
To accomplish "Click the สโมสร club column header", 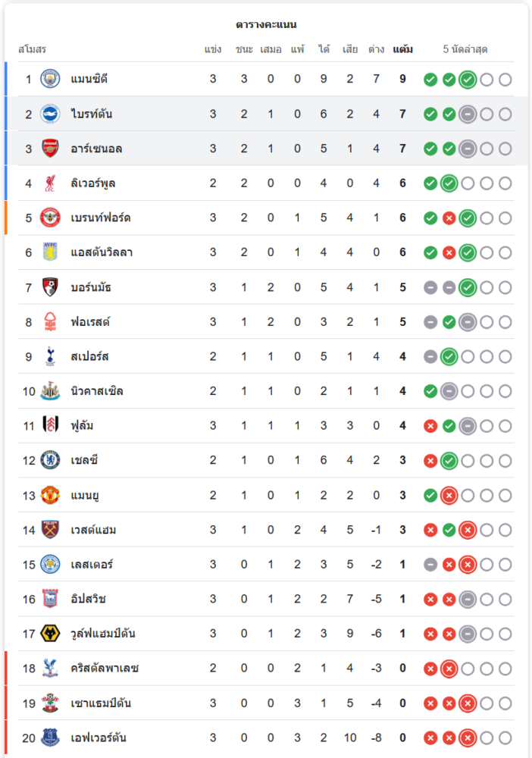I will (32, 50).
